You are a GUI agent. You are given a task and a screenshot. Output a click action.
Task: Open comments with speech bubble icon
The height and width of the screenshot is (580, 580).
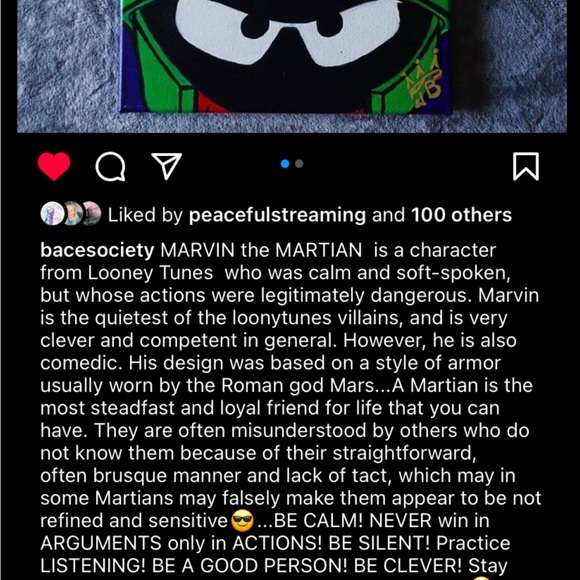110,166
